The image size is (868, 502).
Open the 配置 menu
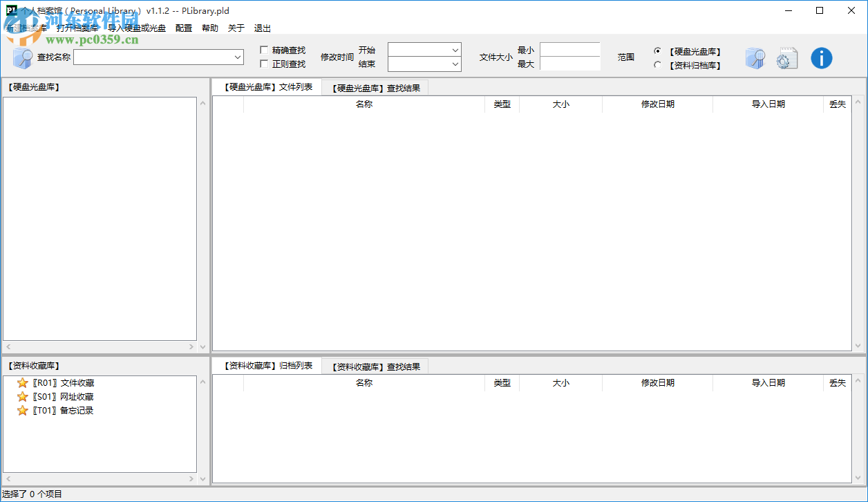(x=183, y=28)
